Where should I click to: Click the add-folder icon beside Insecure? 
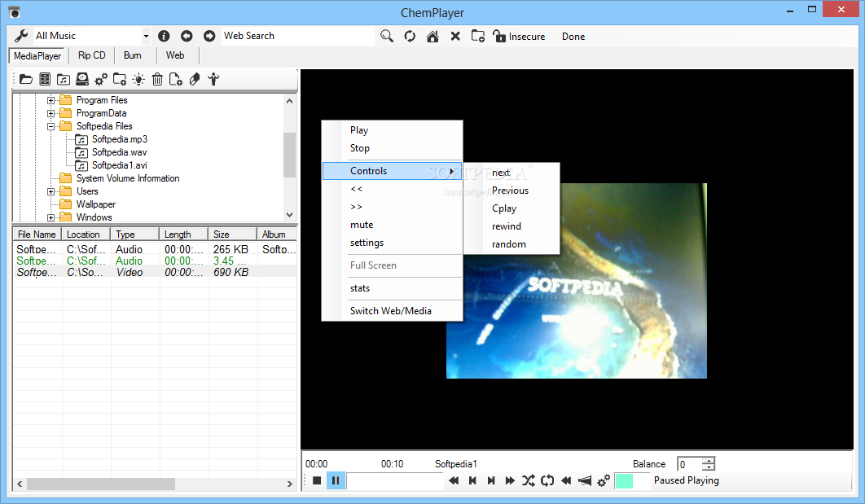(x=478, y=37)
